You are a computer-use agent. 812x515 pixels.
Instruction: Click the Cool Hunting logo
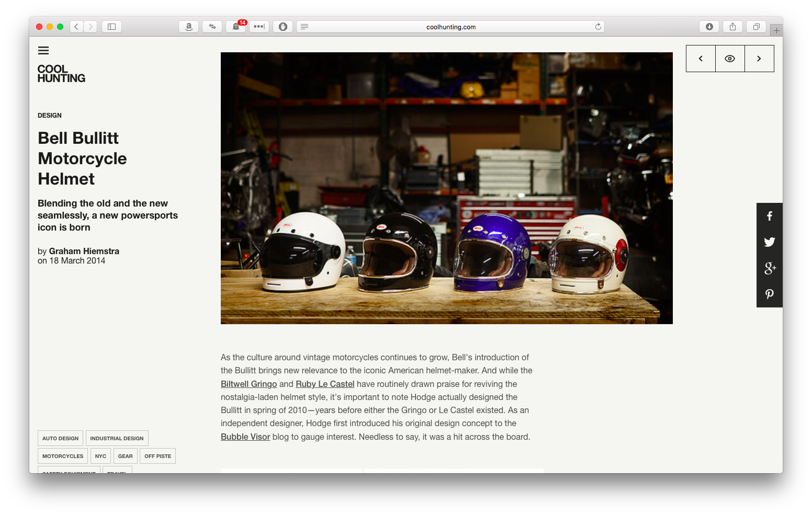click(61, 74)
